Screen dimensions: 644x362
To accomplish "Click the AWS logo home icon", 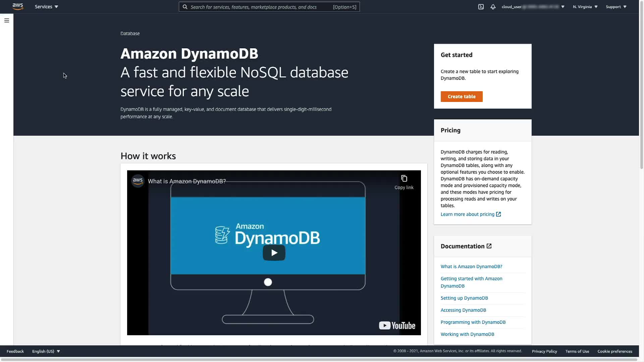I will point(18,7).
